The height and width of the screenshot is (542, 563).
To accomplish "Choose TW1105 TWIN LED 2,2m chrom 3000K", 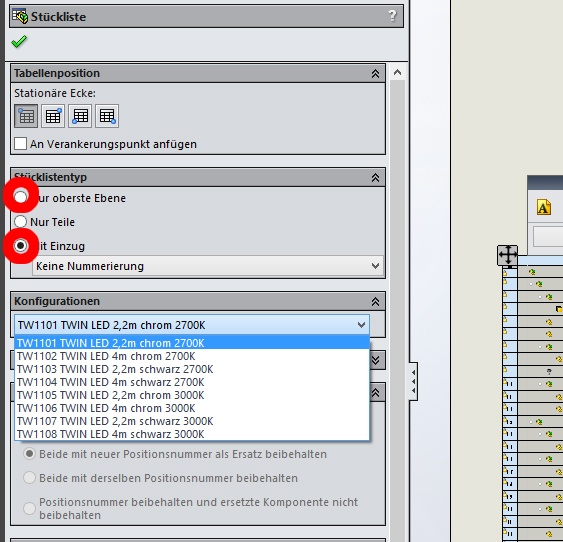I will (192, 395).
